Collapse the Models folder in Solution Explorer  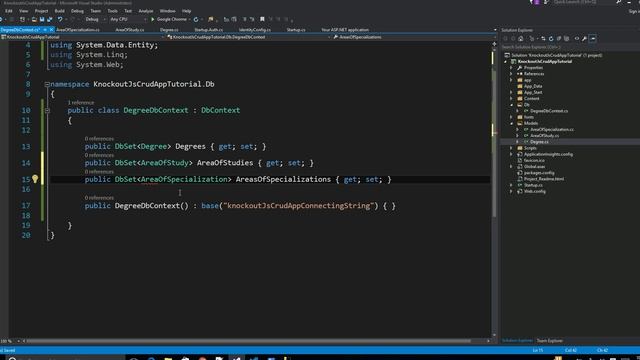[511, 123]
